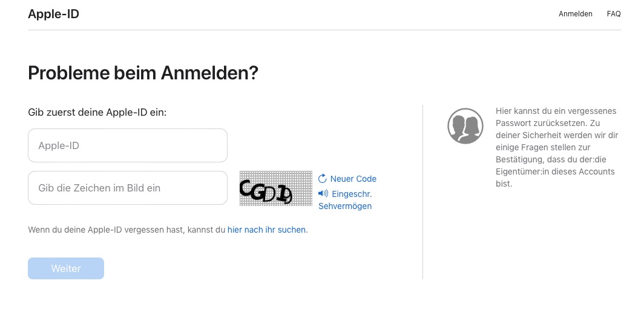The height and width of the screenshot is (329, 644).
Task: Open the Eingeschr. Sehvermögen audio option
Action: pyautogui.click(x=345, y=200)
